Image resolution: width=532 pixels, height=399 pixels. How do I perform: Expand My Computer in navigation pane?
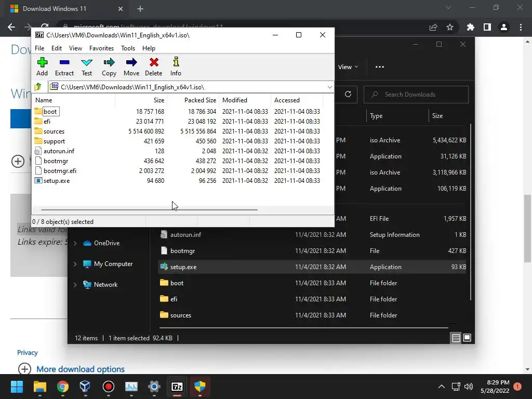click(x=75, y=263)
